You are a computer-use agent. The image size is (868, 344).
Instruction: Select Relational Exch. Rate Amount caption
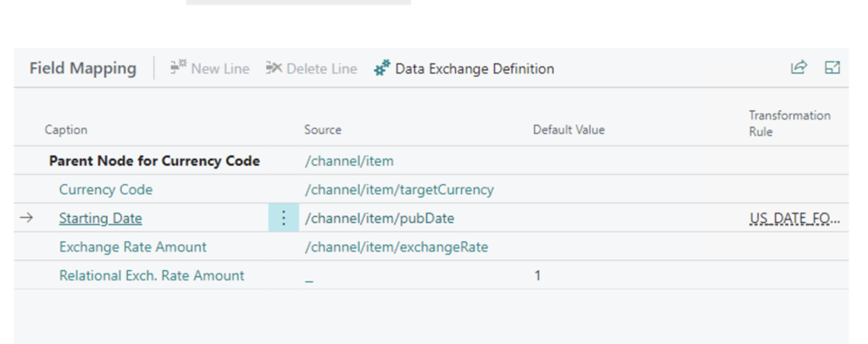click(151, 275)
